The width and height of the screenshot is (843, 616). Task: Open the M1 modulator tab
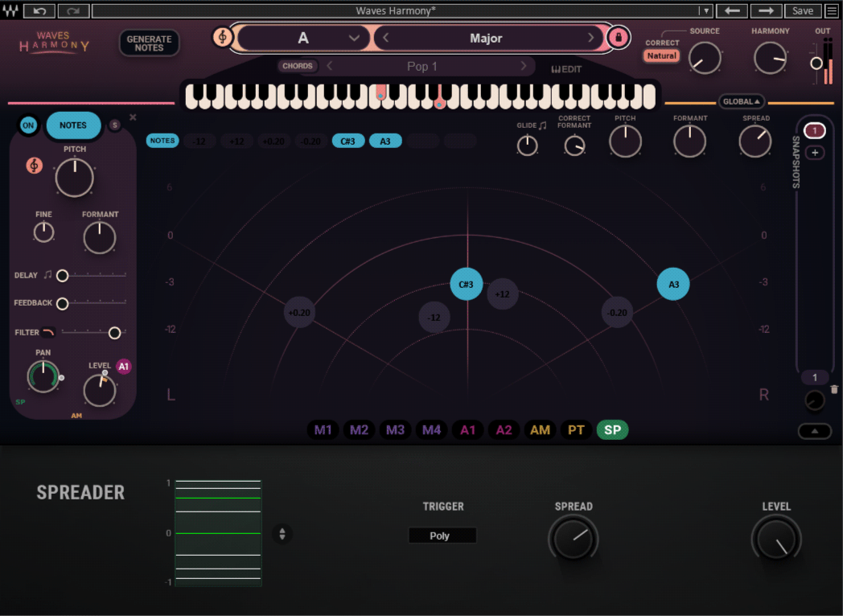pyautogui.click(x=323, y=430)
